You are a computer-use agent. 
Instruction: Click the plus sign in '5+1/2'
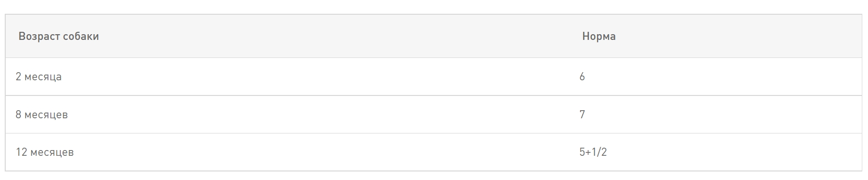588,152
